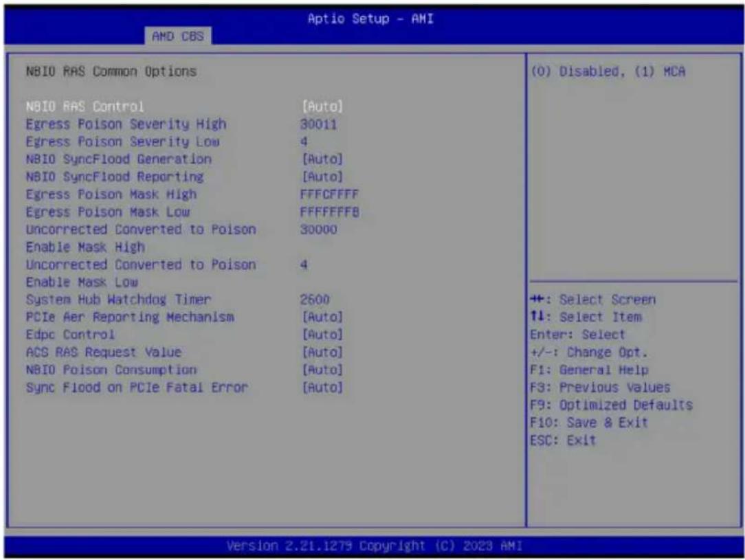Select Egress Poison Severity Low value 4
Screen dimensions: 745x560
tap(304, 142)
